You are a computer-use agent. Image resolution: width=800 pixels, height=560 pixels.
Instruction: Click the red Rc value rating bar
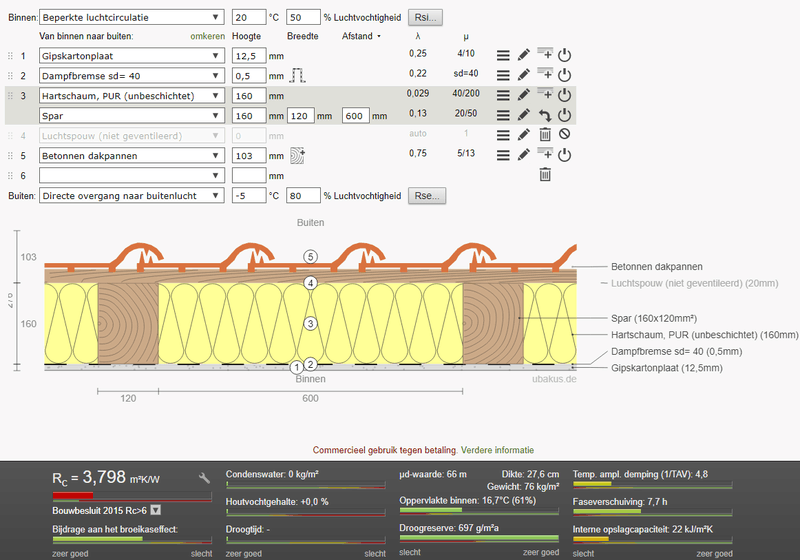[x=132, y=496]
